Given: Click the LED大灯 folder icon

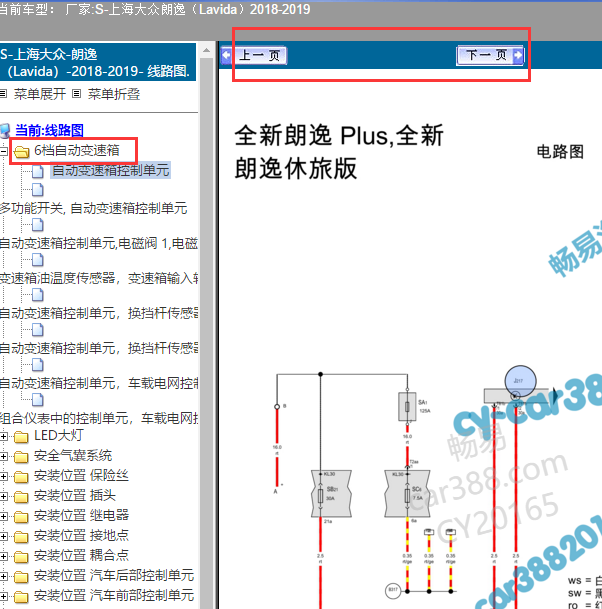Looking at the screenshot, I should click(21, 437).
